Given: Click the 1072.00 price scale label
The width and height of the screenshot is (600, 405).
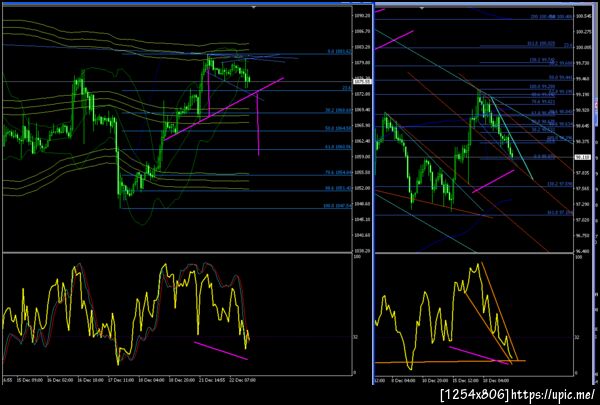Looking at the screenshot, I should pos(361,94).
